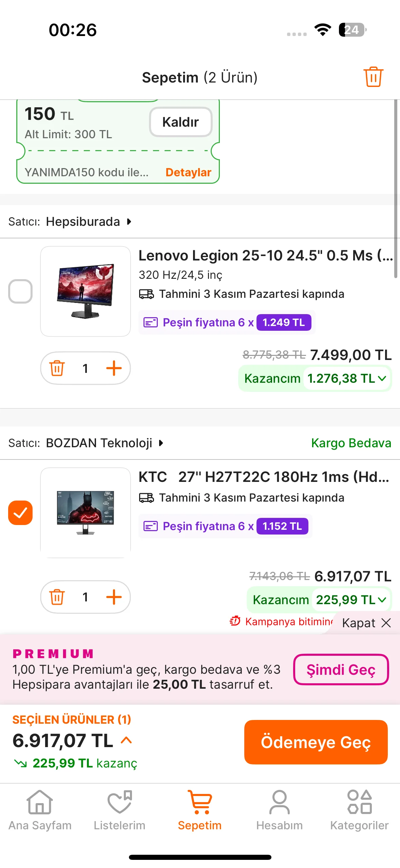This screenshot has height=868, width=400.
Task: Remove the KTC monitor with trash icon
Action: 57,597
